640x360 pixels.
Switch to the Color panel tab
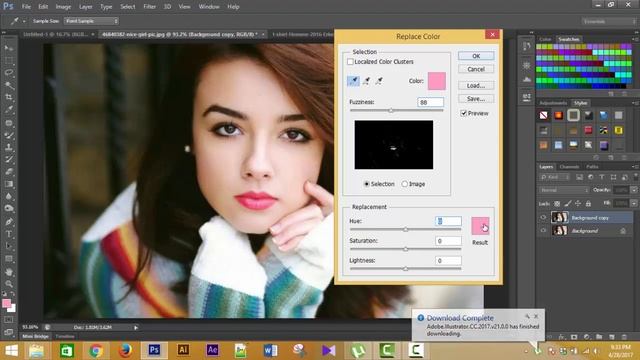[545, 39]
